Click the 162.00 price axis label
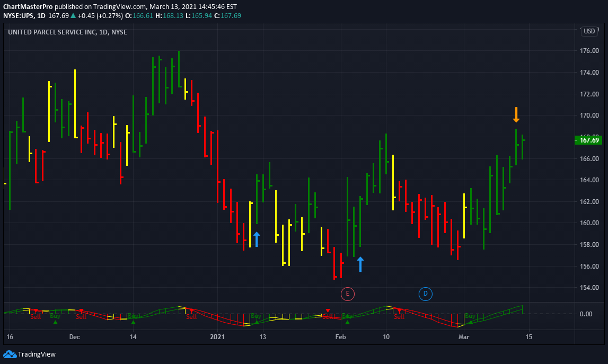 point(589,201)
